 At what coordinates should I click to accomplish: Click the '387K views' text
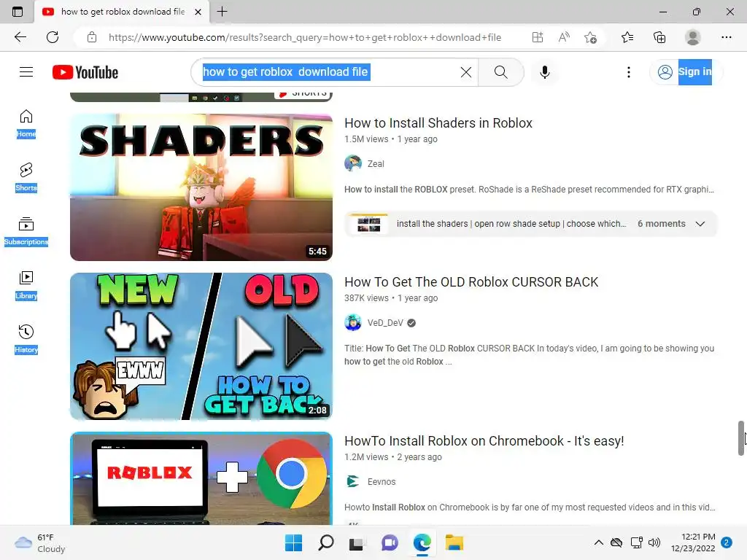[x=366, y=298]
